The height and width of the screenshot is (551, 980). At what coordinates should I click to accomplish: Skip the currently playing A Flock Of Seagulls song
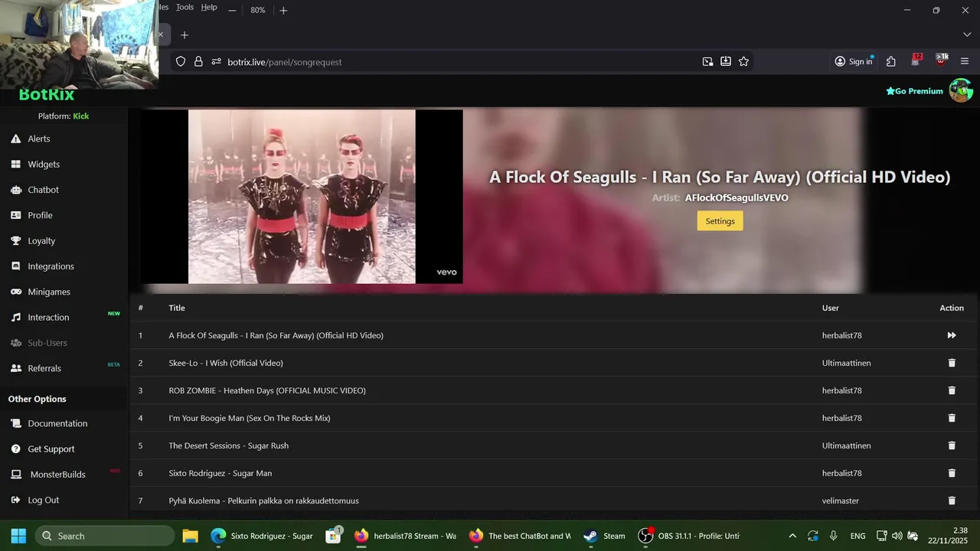point(952,335)
